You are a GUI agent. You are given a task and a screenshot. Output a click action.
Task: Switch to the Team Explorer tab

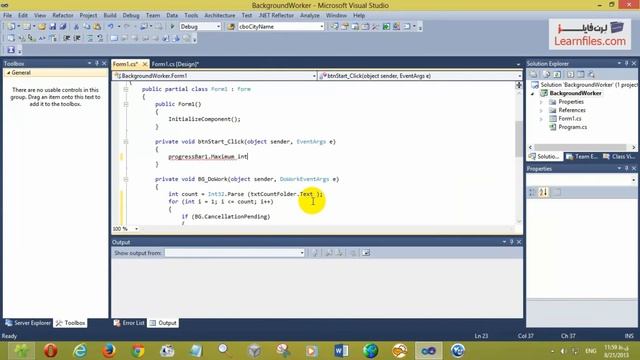[582, 156]
